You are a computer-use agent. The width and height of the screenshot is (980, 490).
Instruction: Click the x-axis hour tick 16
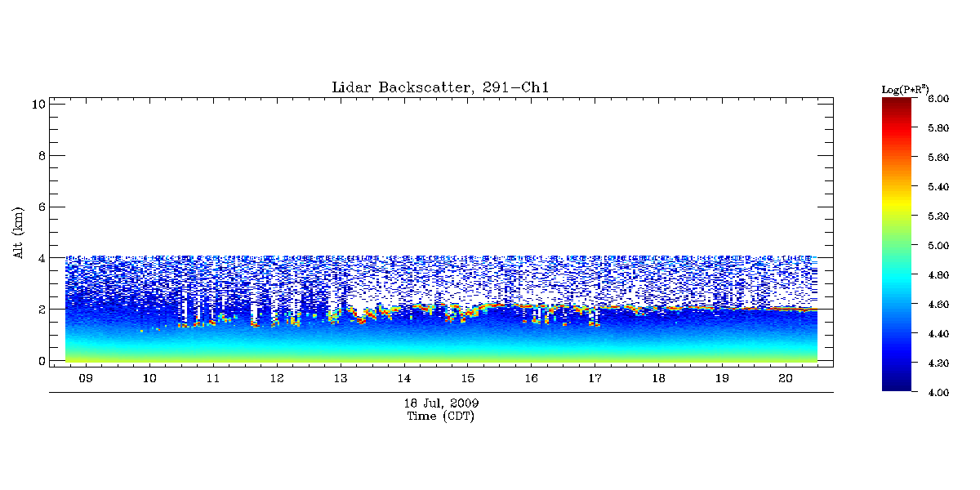[532, 379]
